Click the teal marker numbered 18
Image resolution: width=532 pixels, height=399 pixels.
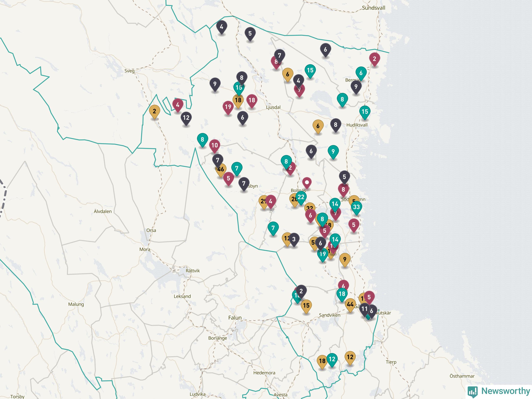(x=342, y=294)
